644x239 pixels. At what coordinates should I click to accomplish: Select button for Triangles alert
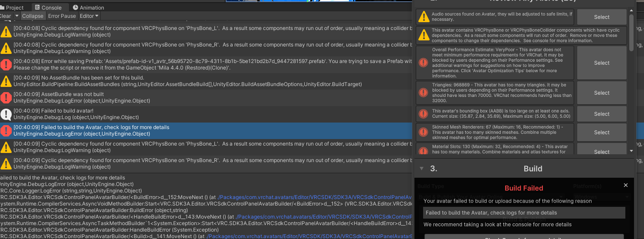click(601, 93)
